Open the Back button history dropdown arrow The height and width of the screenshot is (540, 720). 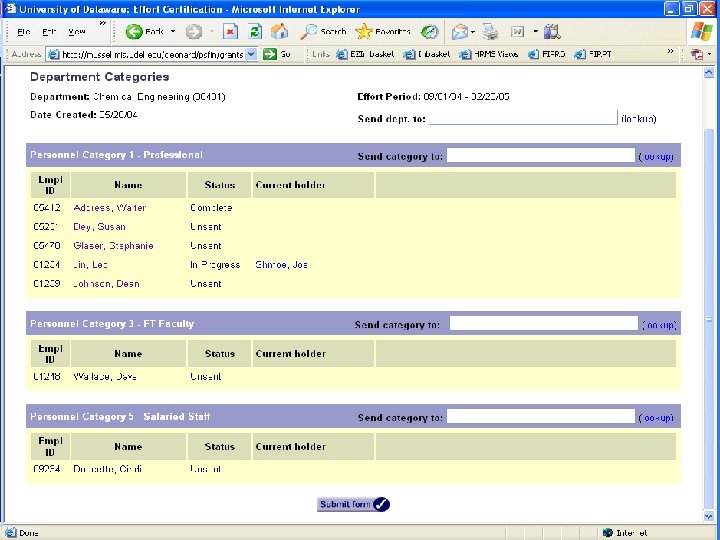(173, 32)
